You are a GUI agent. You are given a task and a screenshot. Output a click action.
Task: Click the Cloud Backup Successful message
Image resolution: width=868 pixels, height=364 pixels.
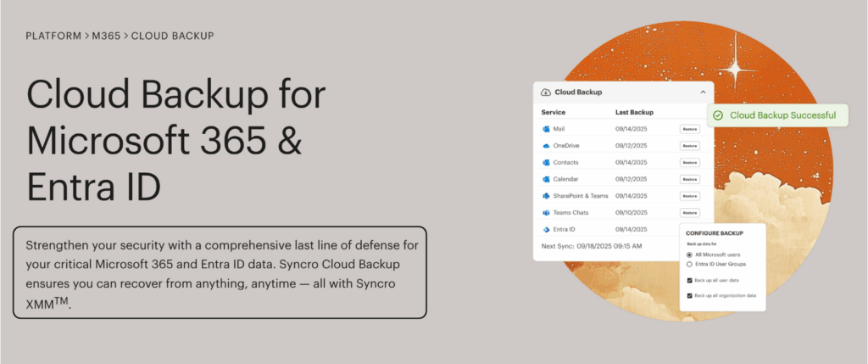coord(782,115)
